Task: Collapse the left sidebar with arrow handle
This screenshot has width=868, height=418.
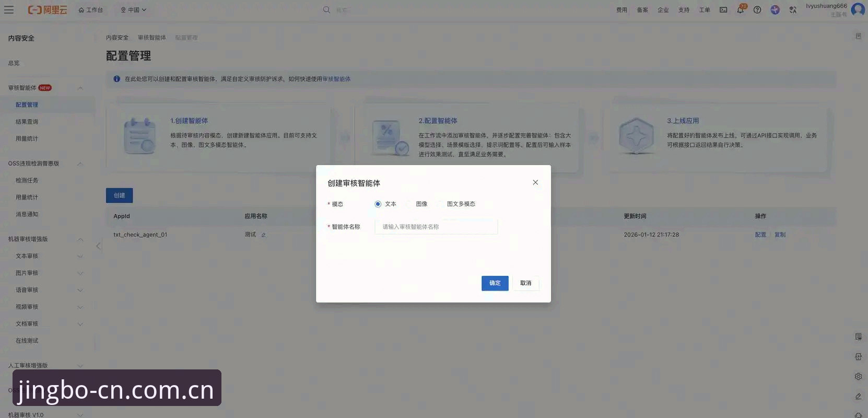Action: click(98, 246)
